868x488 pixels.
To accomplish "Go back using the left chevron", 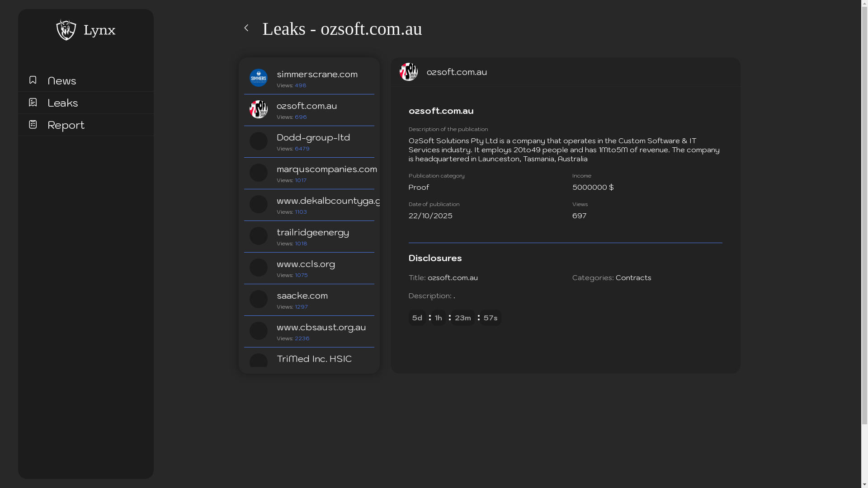I will (246, 28).
